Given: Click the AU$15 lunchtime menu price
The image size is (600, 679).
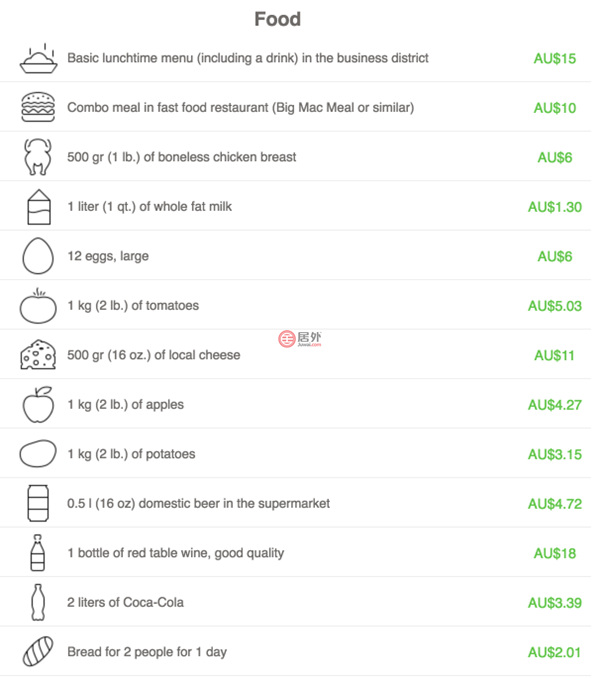Looking at the screenshot, I should [x=554, y=59].
